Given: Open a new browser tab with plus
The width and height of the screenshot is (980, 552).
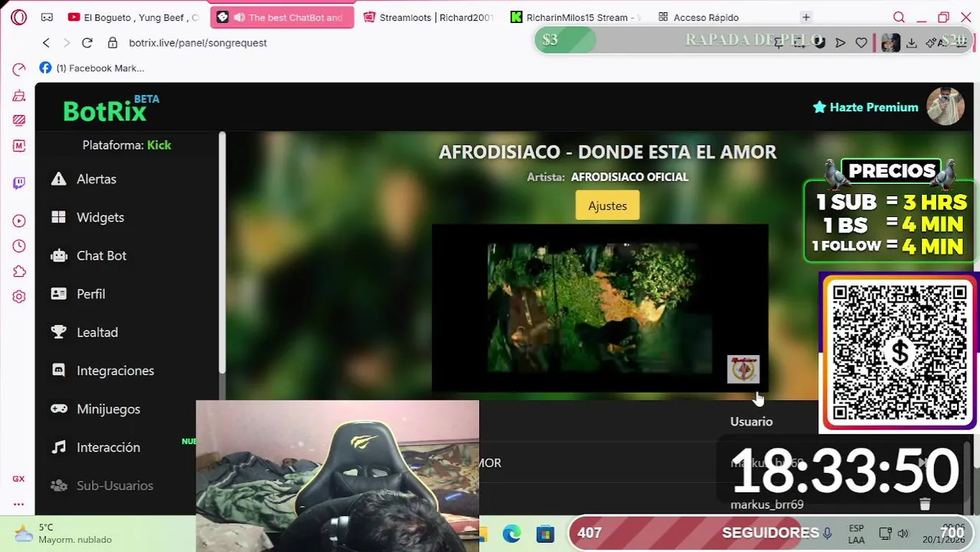Looking at the screenshot, I should click(806, 17).
